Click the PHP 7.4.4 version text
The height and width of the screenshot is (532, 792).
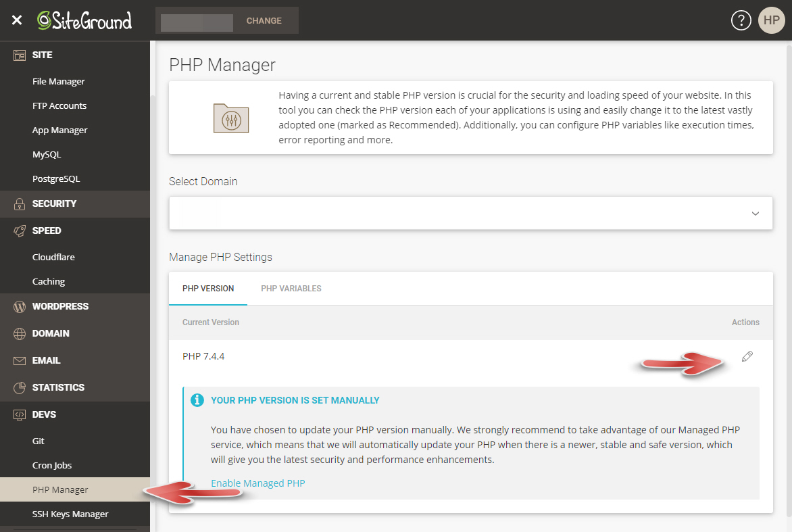click(x=203, y=357)
